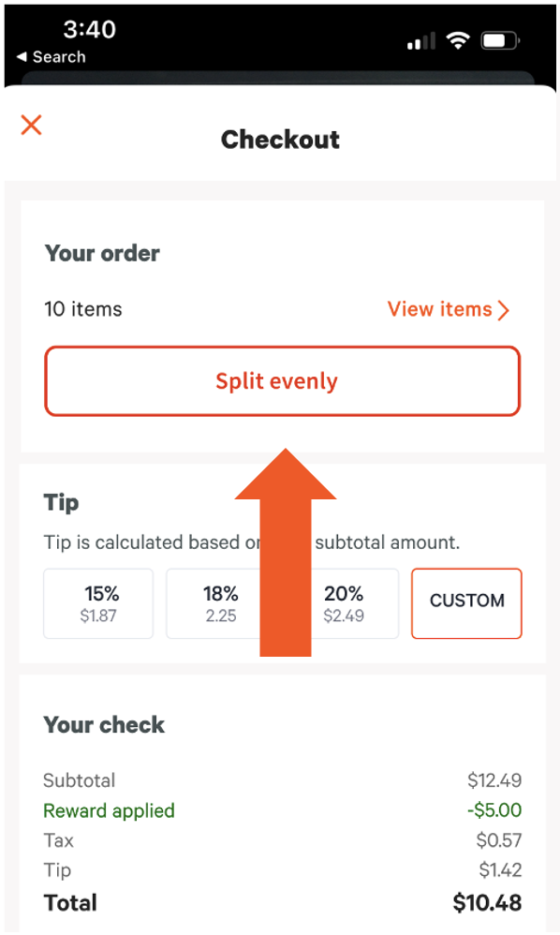Tap the Your order section header
This screenshot has height=935, width=560.
pyautogui.click(x=102, y=253)
